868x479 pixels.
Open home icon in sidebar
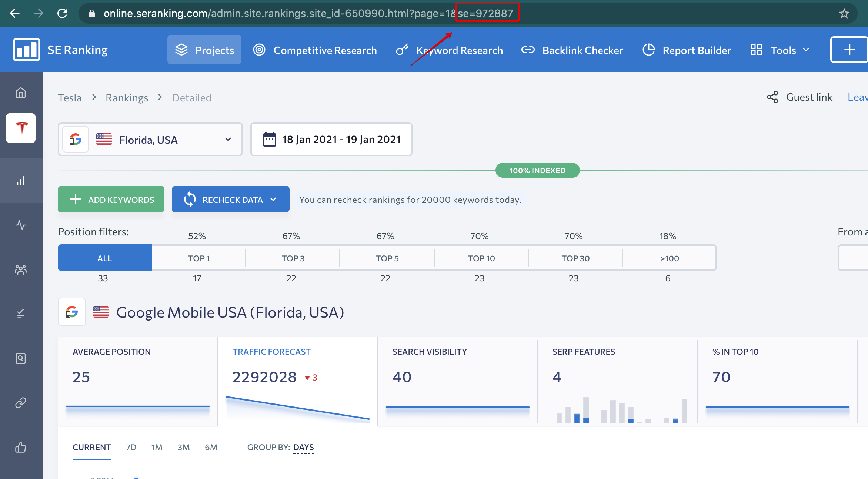[21, 93]
